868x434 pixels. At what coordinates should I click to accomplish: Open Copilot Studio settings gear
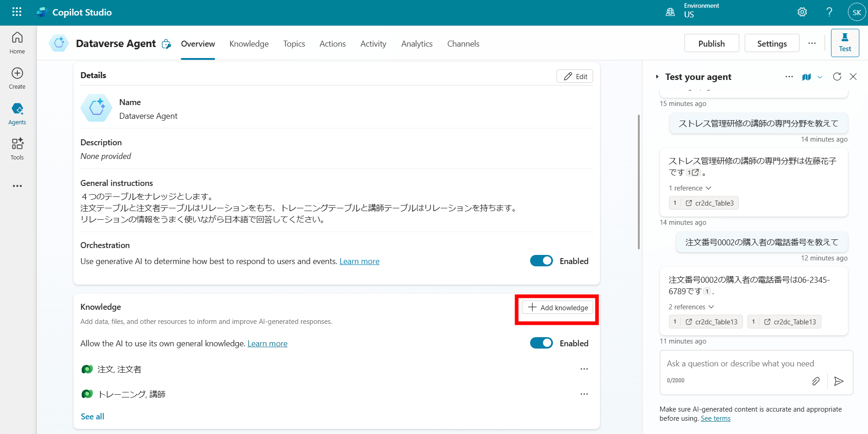point(802,12)
